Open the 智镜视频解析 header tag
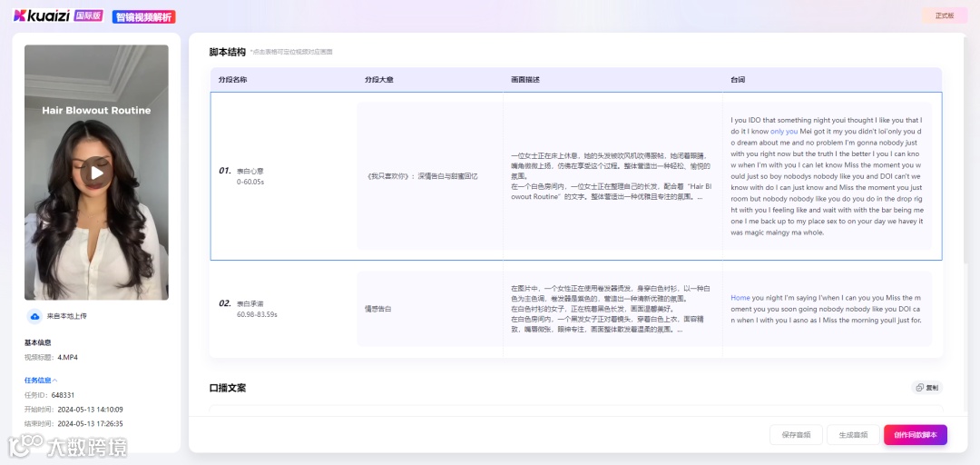 143,17
